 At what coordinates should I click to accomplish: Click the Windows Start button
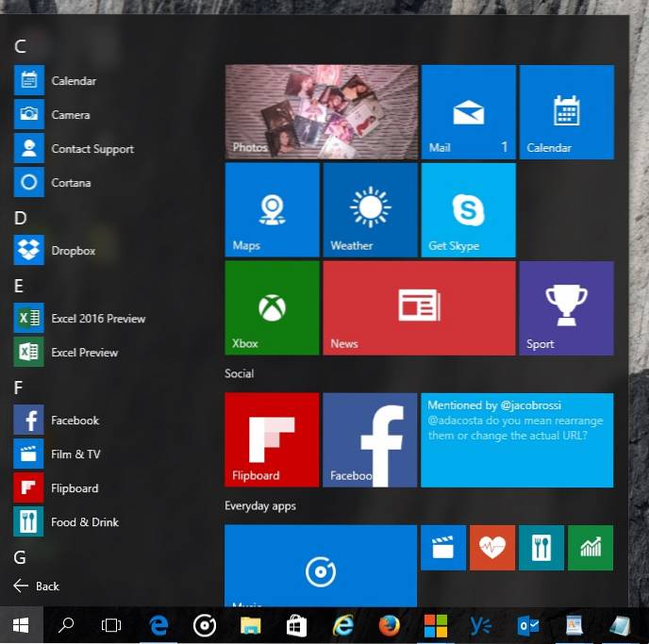coord(21,624)
